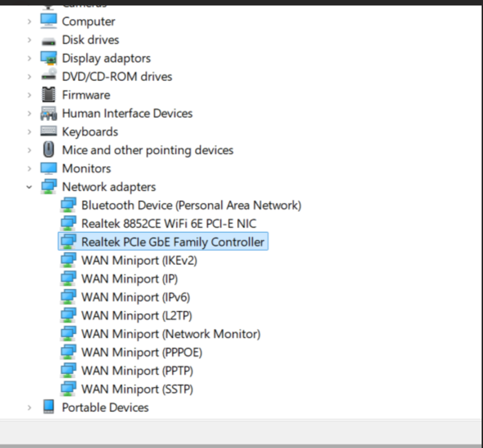Expand the Monitors category
The height and width of the screenshot is (448, 483).
point(29,169)
